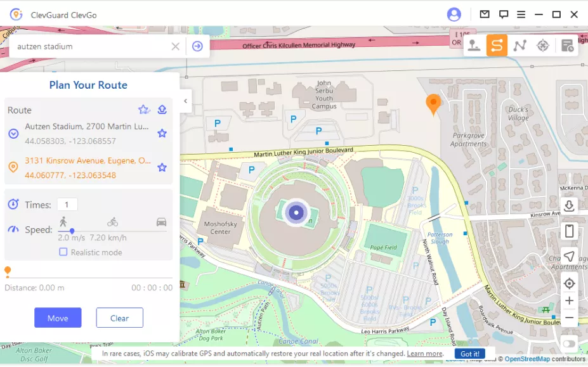The image size is (588, 367).
Task: Open the Learn more link
Action: point(425,354)
